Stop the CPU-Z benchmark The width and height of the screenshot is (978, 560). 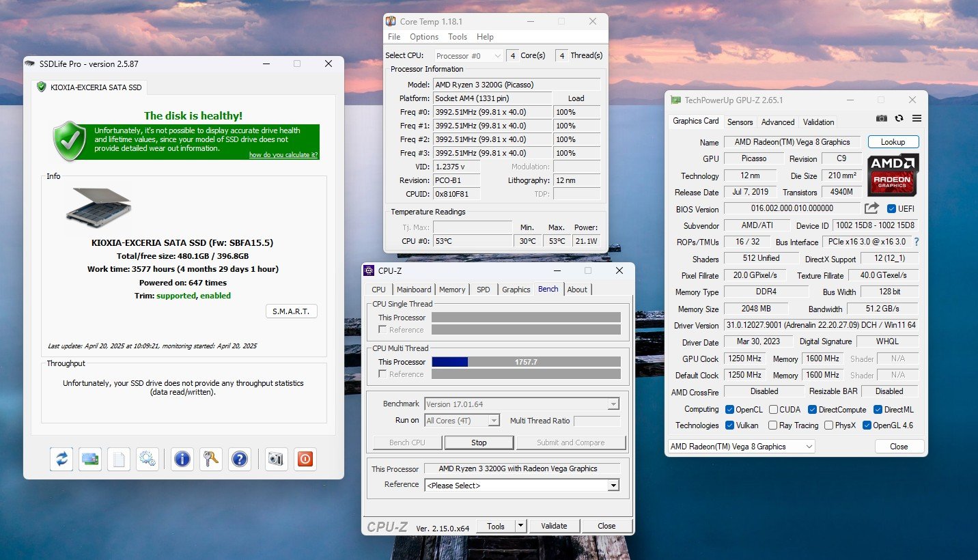479,443
